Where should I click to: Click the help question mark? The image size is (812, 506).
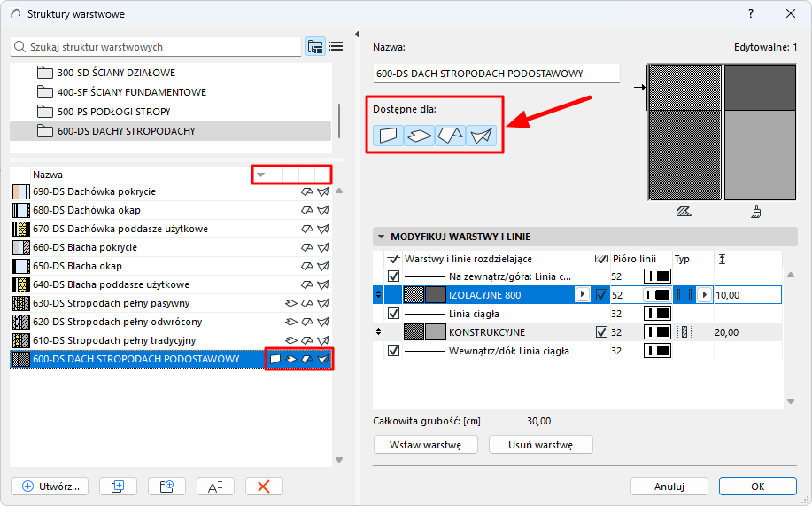pos(751,14)
